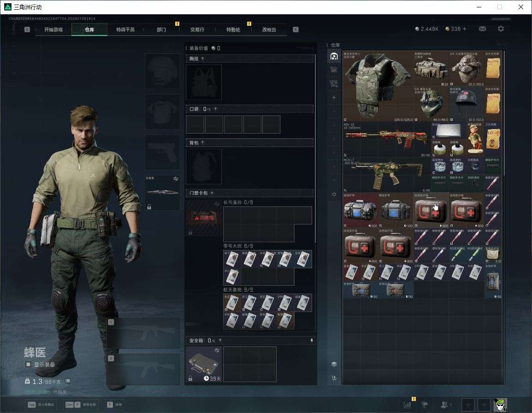Select the main warehouse page icon
Viewport: 532px width, 413px height.
pos(334,56)
